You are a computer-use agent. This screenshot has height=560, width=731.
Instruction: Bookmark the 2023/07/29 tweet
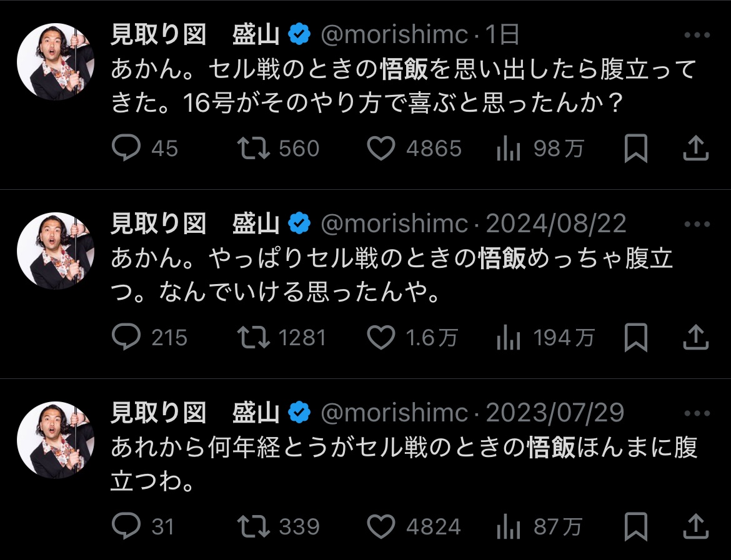635,527
